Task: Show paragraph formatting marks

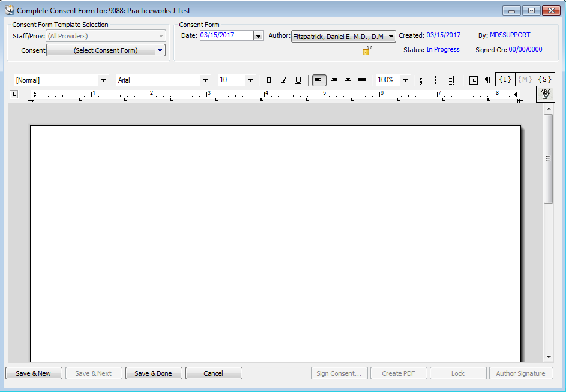Action: pos(487,80)
